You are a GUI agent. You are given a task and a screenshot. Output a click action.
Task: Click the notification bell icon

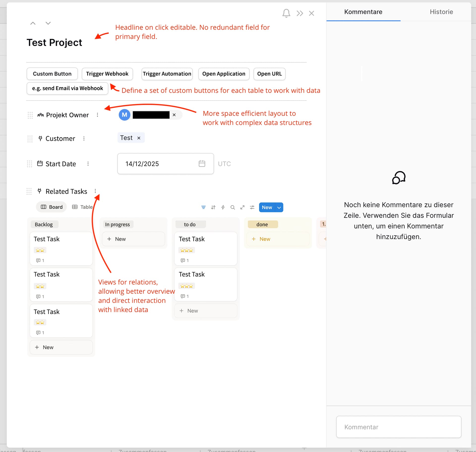[286, 13]
